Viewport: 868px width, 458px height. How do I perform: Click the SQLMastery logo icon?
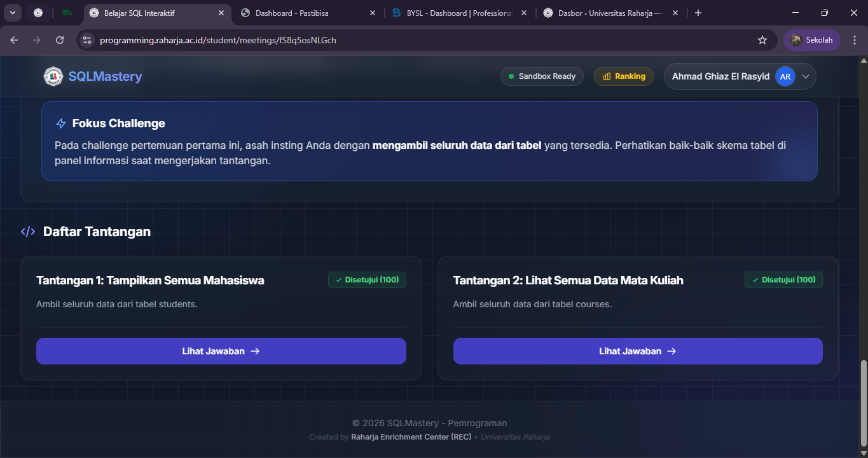click(53, 76)
